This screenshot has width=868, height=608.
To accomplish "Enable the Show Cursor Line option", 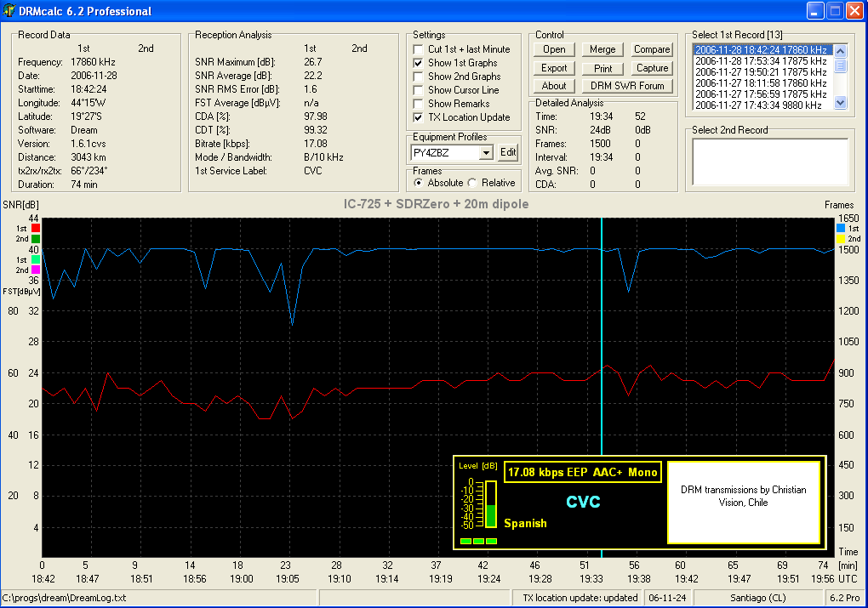I will (419, 90).
